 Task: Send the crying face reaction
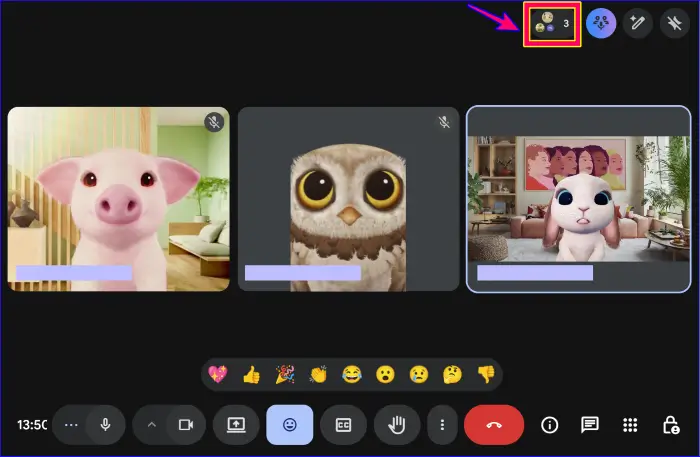[419, 374]
